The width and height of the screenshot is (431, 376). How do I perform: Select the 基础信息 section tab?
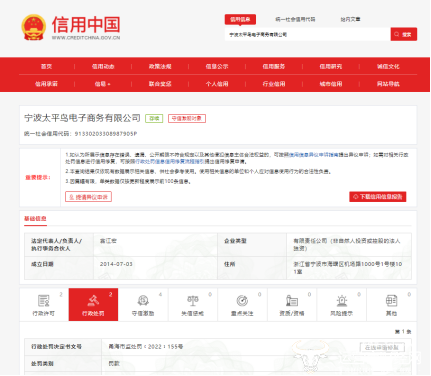coord(35,219)
